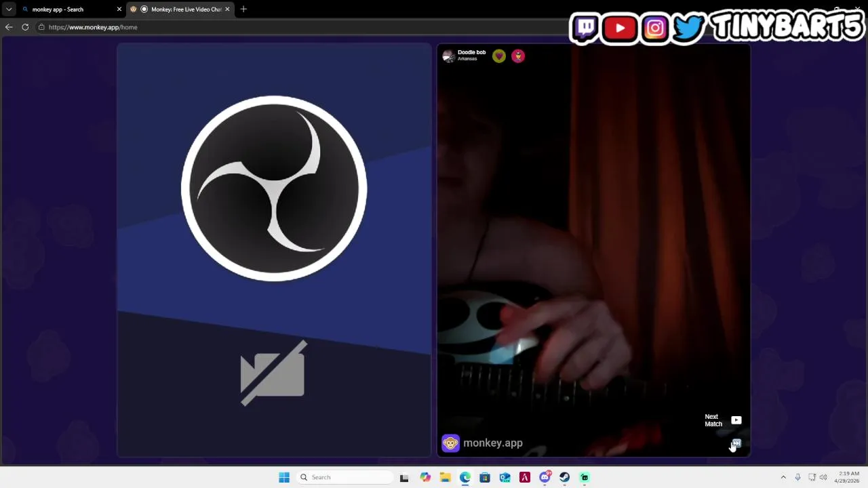The height and width of the screenshot is (488, 868).
Task: Tap the heart icon beside Doodle bob
Action: [x=499, y=56]
